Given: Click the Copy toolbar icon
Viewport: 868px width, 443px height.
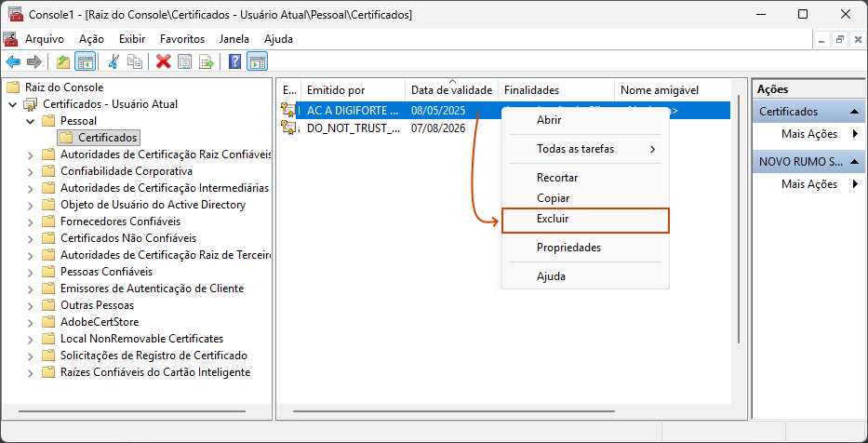Looking at the screenshot, I should click(135, 61).
